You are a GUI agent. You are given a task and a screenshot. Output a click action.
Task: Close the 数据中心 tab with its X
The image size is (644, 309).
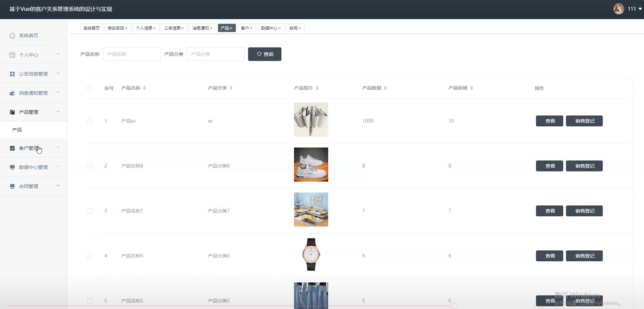[x=279, y=28]
